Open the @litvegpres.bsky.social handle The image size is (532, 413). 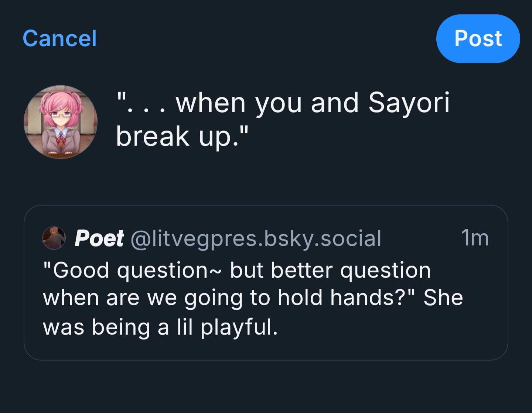pyautogui.click(x=256, y=238)
